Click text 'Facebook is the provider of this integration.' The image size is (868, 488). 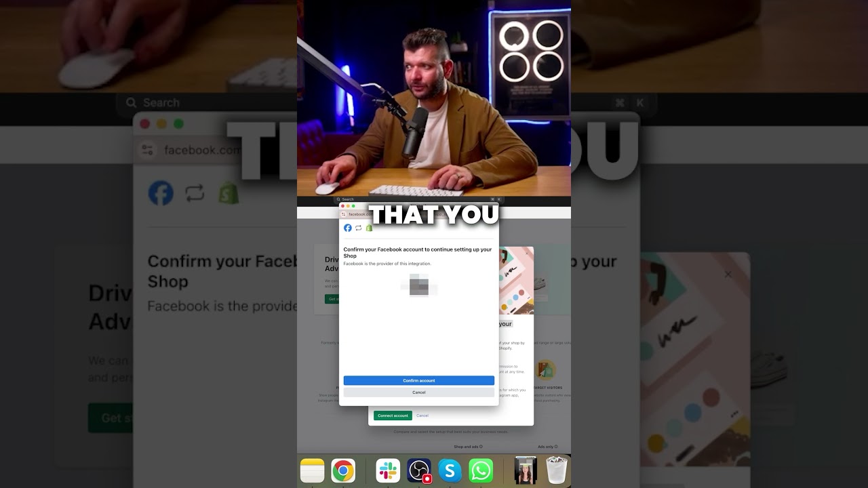pos(387,264)
